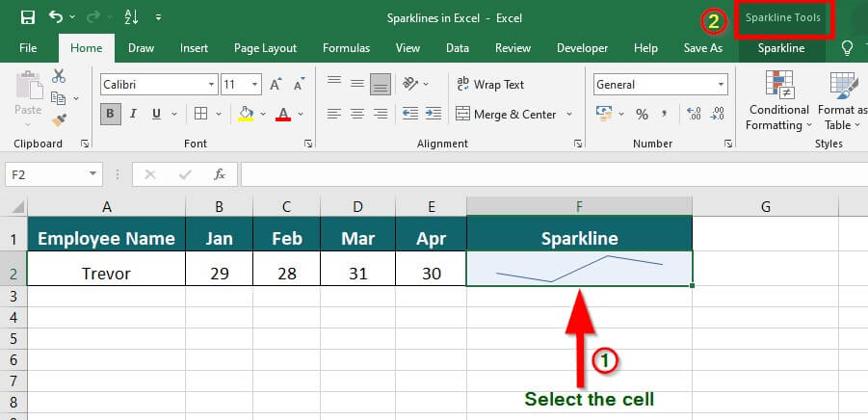
Task: Switch to the Sparkline ribbon tab
Action: coord(780,48)
